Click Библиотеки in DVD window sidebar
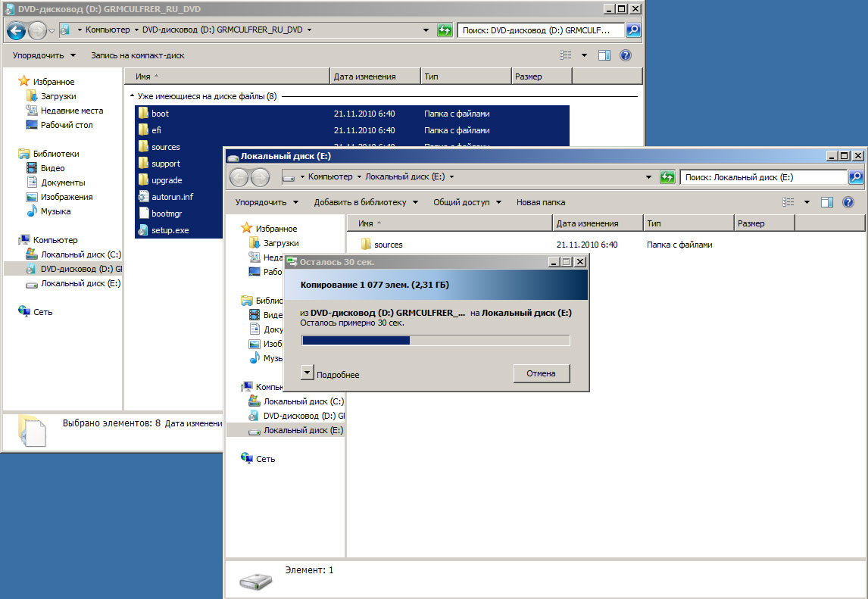 tap(48, 154)
